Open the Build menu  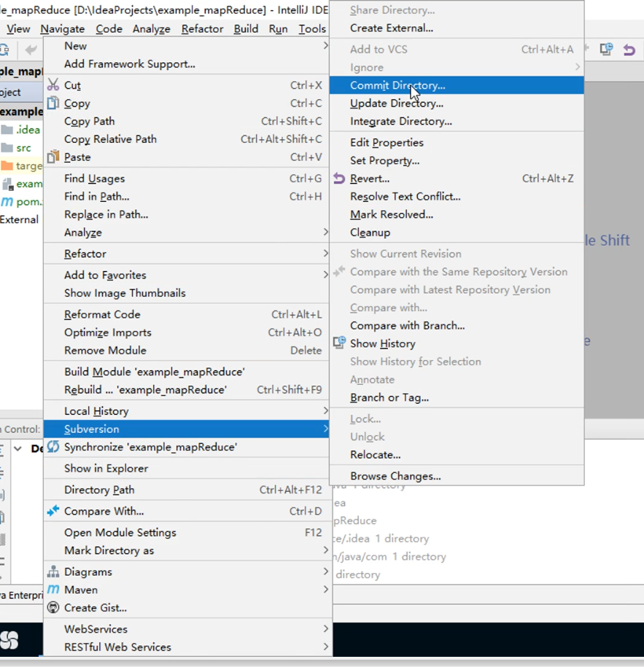246,29
